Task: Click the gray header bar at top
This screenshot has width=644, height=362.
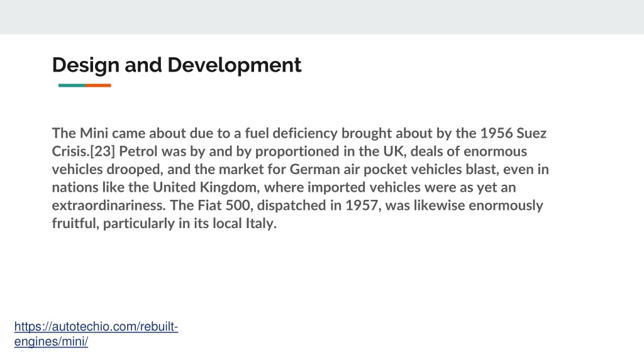Action: [x=322, y=17]
